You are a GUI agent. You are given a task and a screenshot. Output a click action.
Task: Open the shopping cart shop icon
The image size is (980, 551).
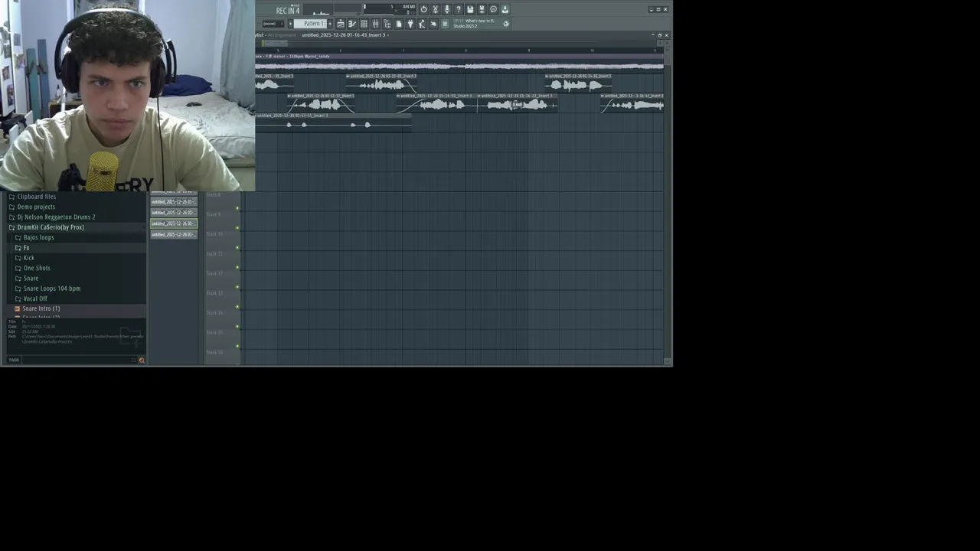coord(445,24)
